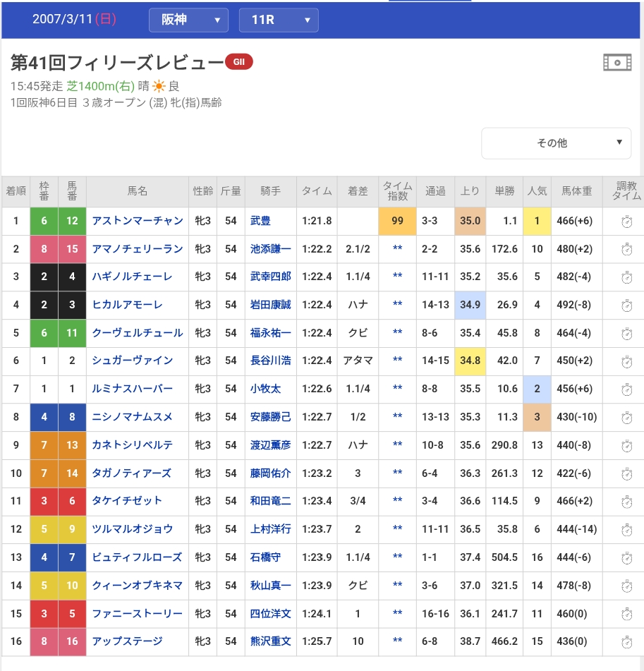Open the race video film icon
This screenshot has height=671, width=644.
point(617,63)
